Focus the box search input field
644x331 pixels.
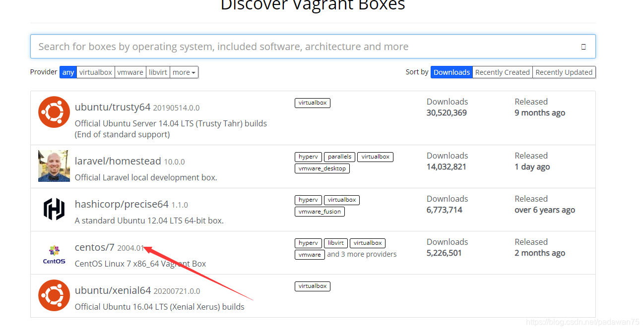pos(313,47)
